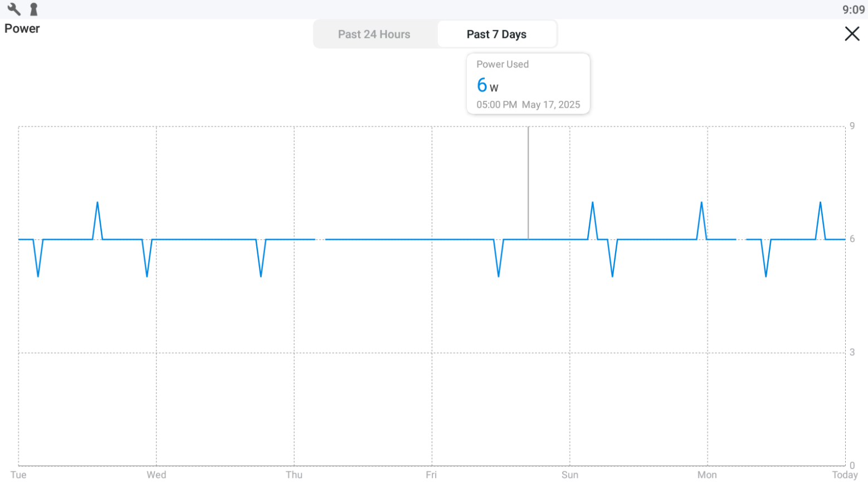Click the Sun label on the axis

pyautogui.click(x=569, y=475)
